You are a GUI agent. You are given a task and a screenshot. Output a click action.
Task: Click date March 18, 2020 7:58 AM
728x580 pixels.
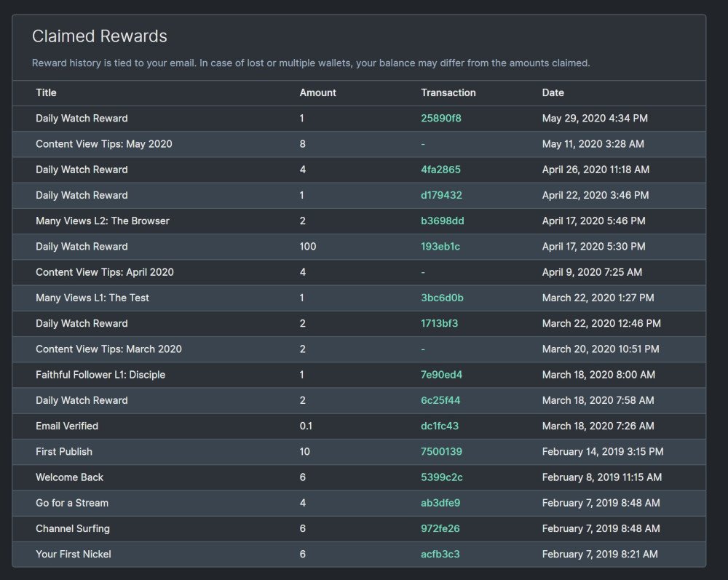(x=598, y=400)
